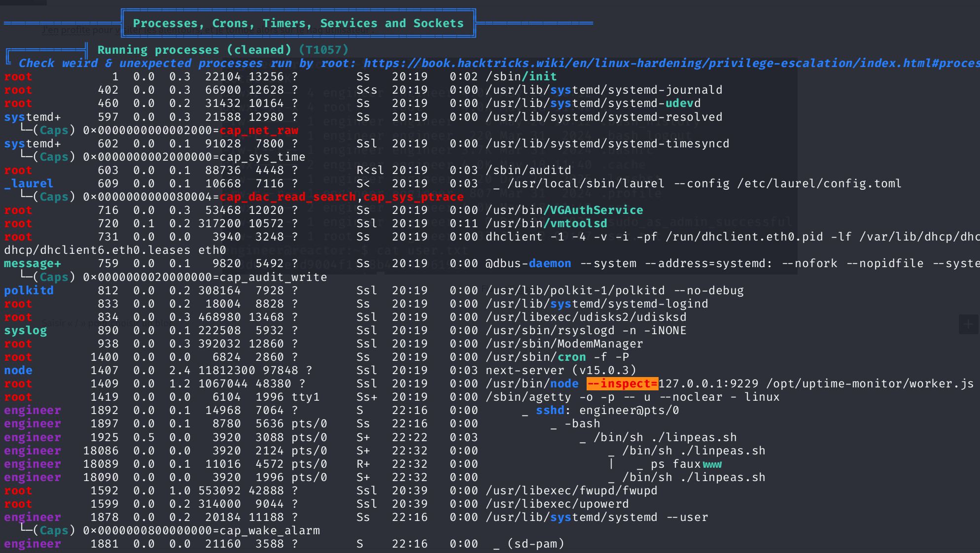Click the polkitd --no-debug command
This screenshot has height=553, width=980.
point(615,290)
